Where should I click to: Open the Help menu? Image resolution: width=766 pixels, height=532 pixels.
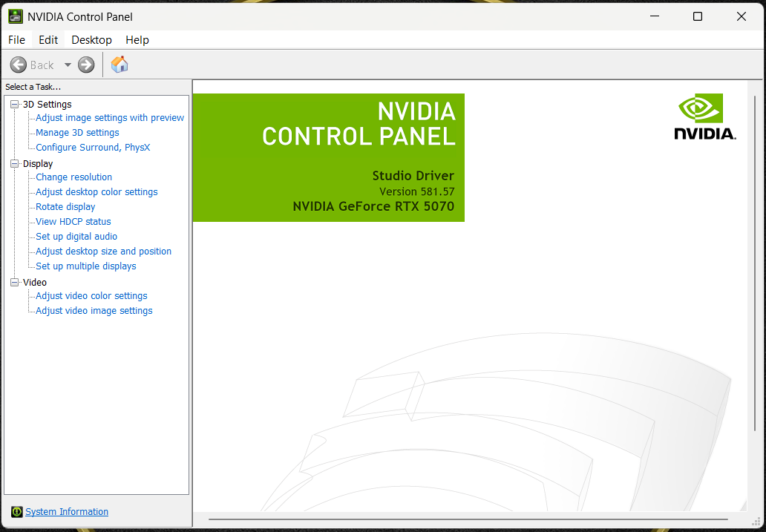point(137,40)
